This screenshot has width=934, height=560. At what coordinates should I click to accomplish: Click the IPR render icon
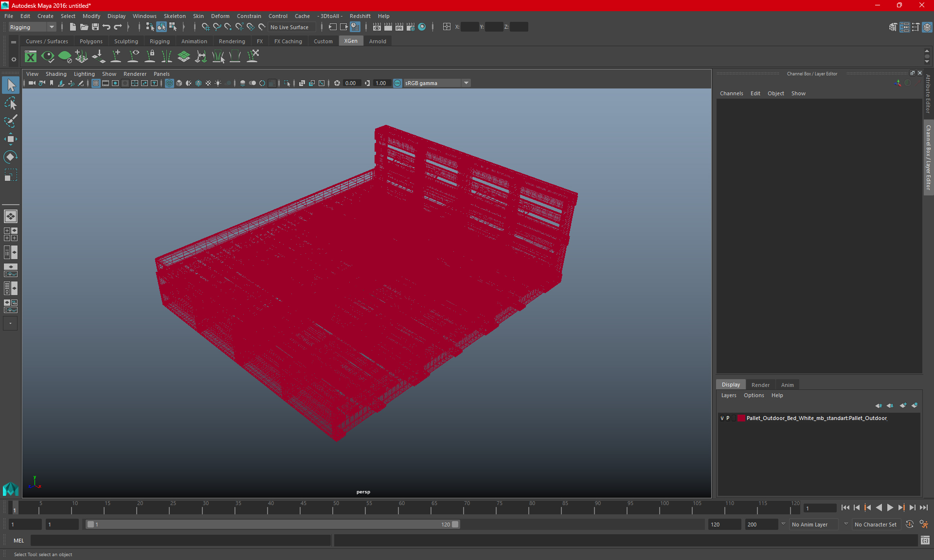399,27
